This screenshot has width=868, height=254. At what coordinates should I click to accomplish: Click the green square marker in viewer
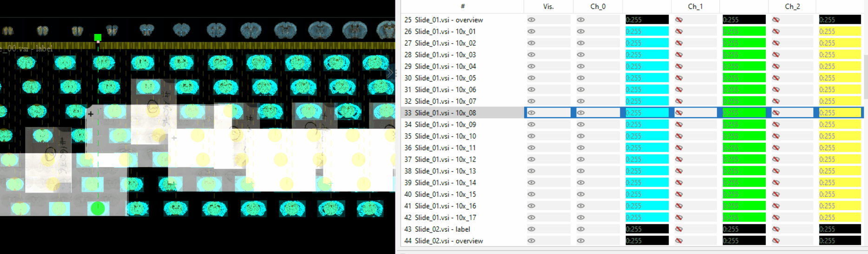pos(98,37)
